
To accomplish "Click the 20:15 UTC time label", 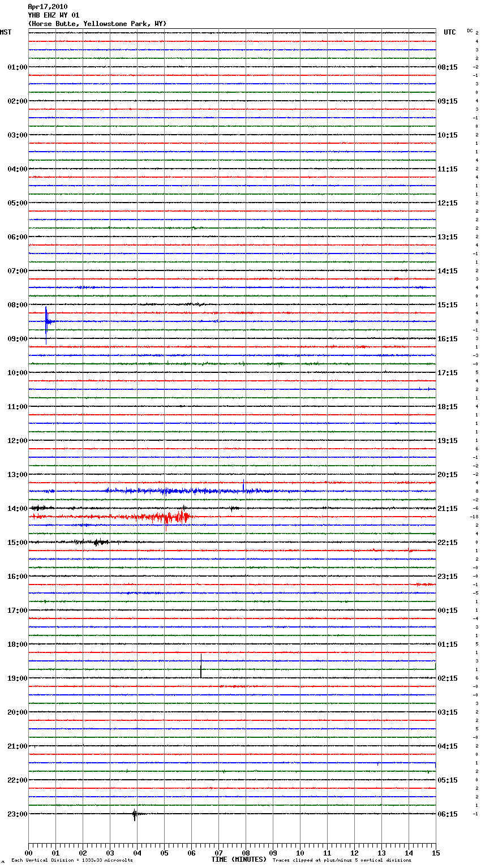I will 448,475.
